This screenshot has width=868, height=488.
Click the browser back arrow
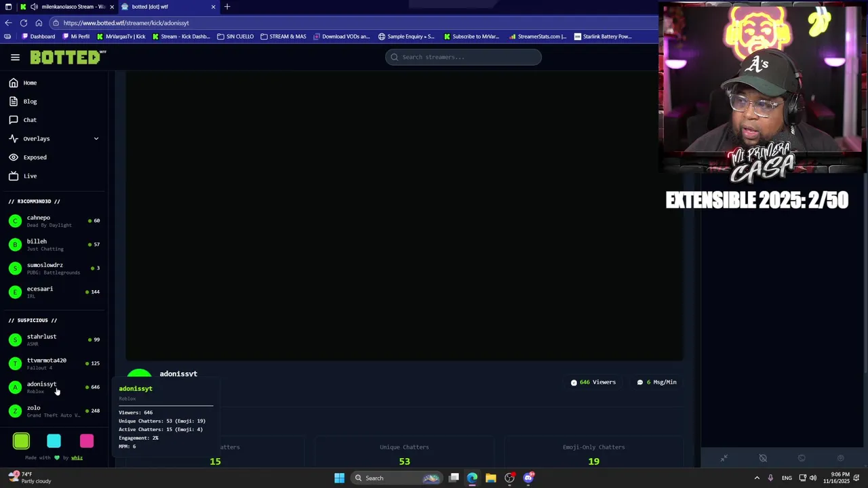(x=8, y=23)
